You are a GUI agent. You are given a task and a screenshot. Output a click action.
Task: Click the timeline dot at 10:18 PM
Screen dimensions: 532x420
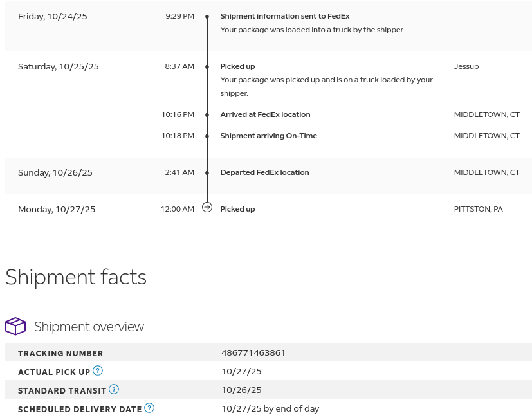207,136
